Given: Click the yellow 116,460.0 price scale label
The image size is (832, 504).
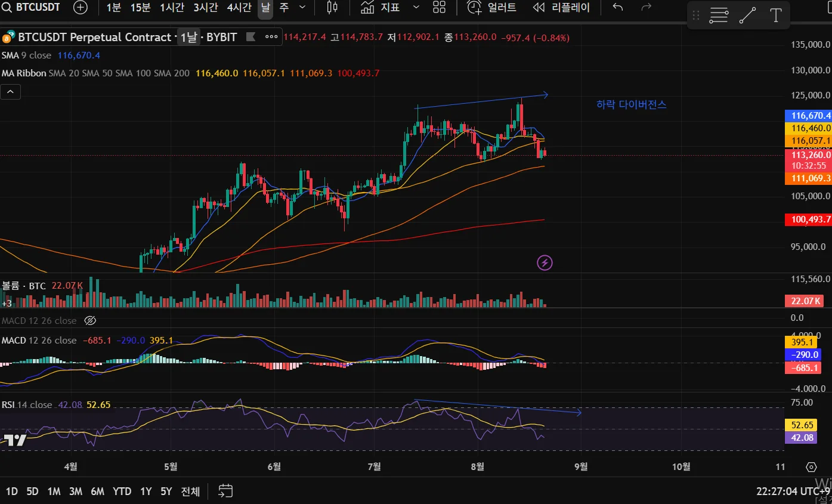Looking at the screenshot, I should coord(808,128).
